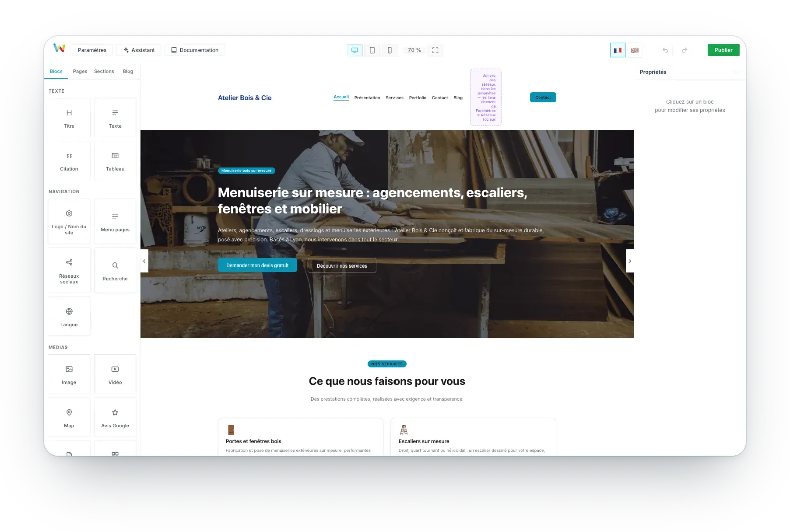This screenshot has height=532, width=790.
Task: Select the French language flag
Action: 618,50
